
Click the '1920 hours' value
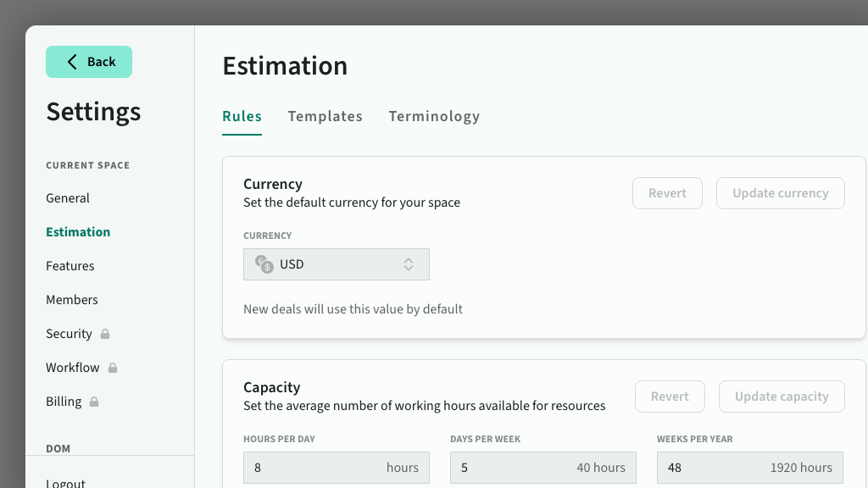(801, 468)
